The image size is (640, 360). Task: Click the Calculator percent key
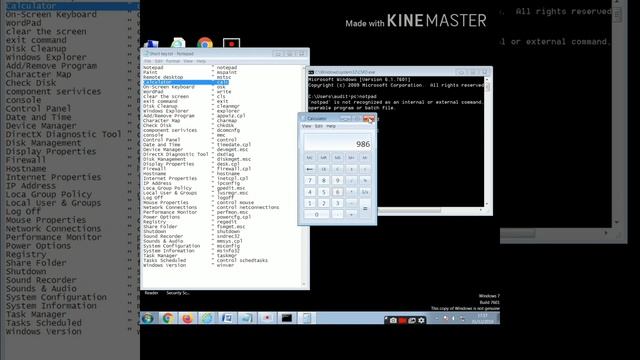pos(365,180)
